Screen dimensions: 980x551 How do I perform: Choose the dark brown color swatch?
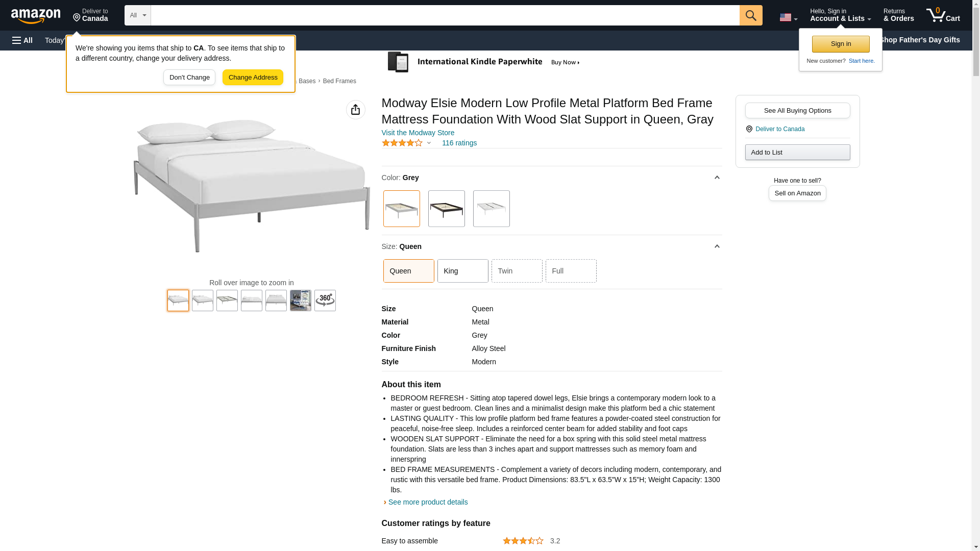(446, 209)
